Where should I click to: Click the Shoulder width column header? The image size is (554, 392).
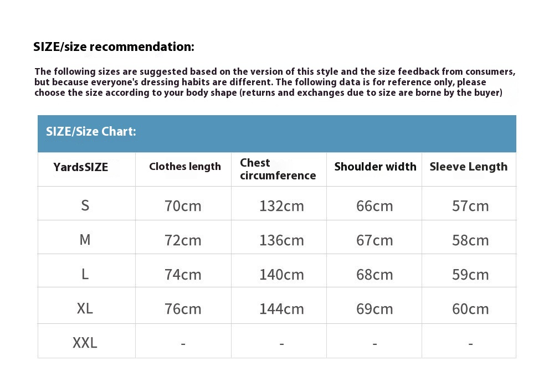(x=375, y=167)
